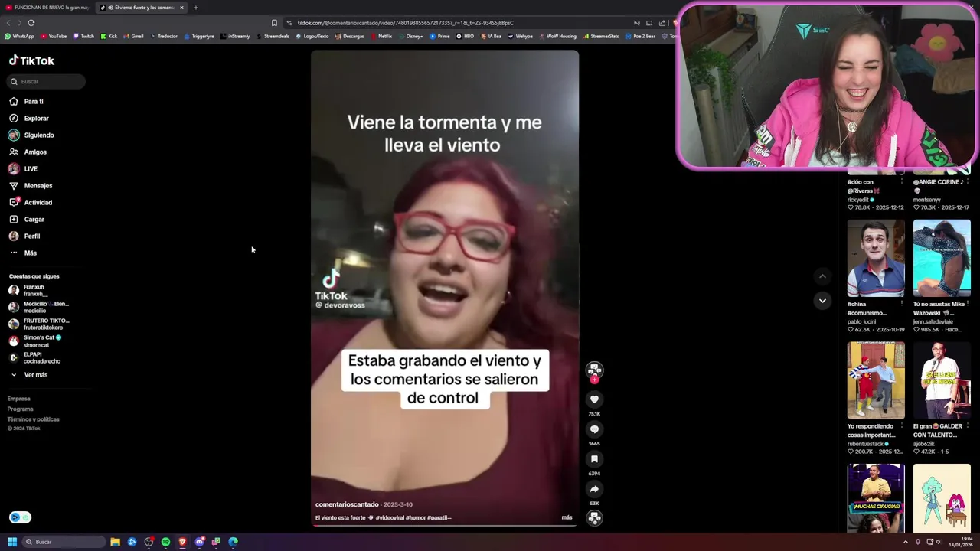Screen dimensions: 980x551
Task: Open the #china #comunismo video thumbnail
Action: pyautogui.click(x=876, y=258)
